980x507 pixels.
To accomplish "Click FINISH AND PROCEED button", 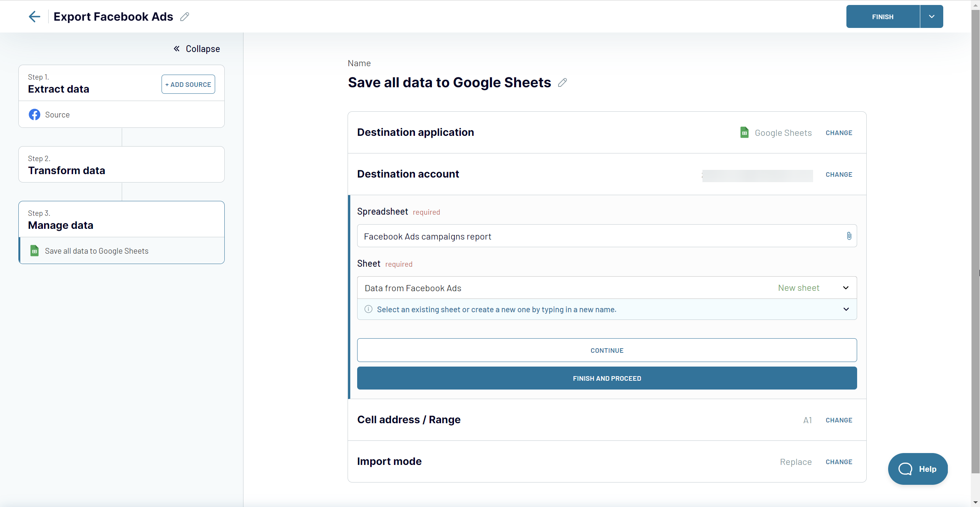I will click(x=607, y=378).
